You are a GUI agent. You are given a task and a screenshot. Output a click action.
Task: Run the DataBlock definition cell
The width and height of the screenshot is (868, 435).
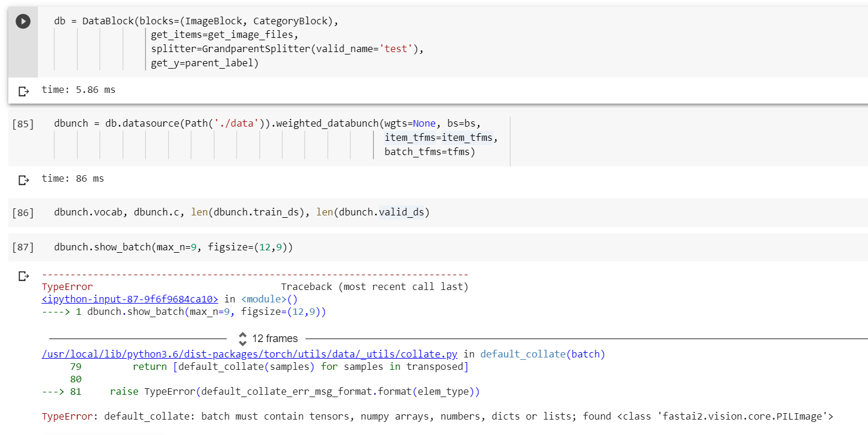pyautogui.click(x=22, y=22)
